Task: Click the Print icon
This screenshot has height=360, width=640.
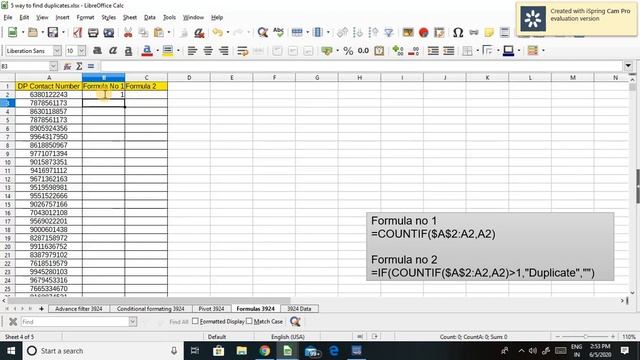Action: click(x=93, y=32)
